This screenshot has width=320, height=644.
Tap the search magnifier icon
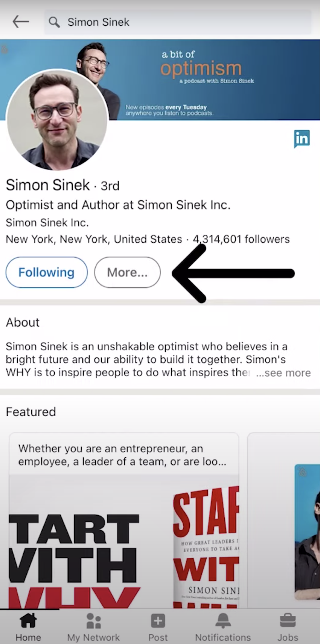pos(54,22)
